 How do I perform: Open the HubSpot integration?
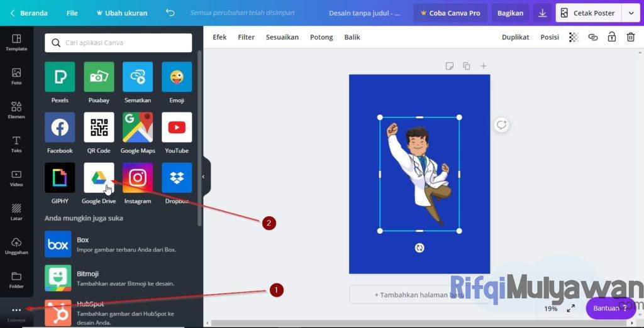(118, 313)
